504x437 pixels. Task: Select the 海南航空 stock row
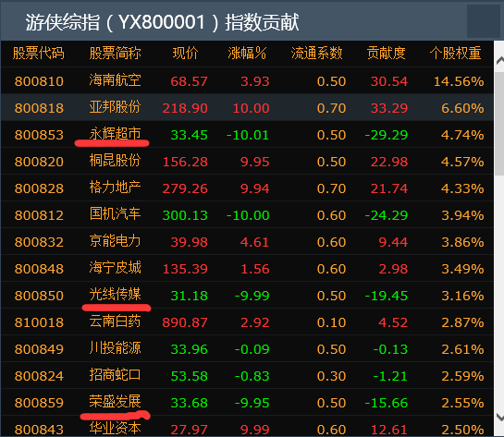pyautogui.click(x=247, y=80)
